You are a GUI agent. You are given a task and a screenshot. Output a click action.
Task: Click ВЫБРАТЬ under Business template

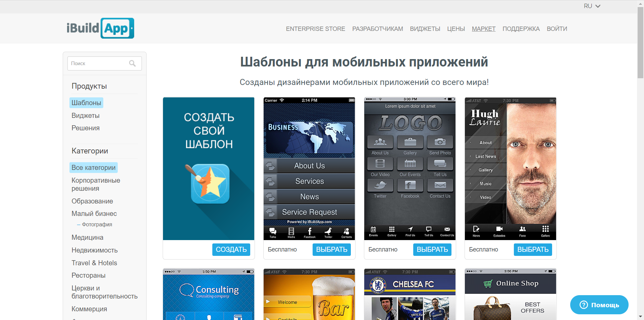(332, 249)
